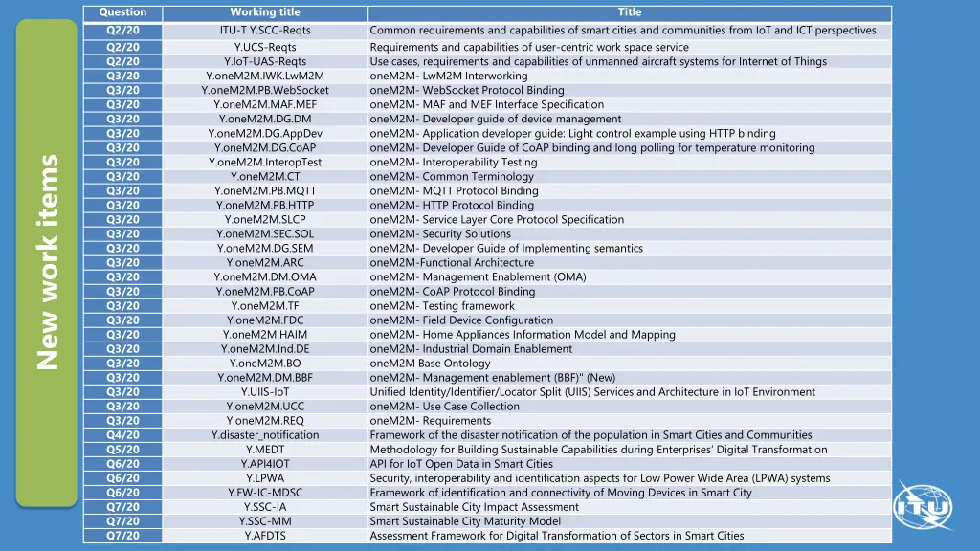Click the "Working title" column header
This screenshot has height=551, width=980.
pos(265,12)
